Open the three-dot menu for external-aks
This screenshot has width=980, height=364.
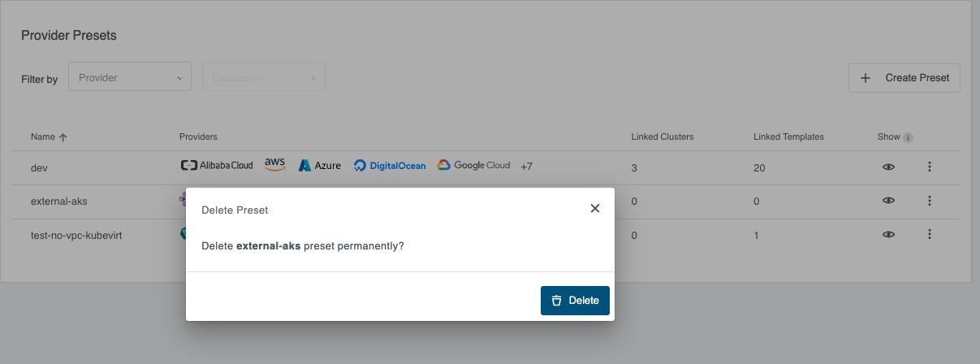coord(930,200)
